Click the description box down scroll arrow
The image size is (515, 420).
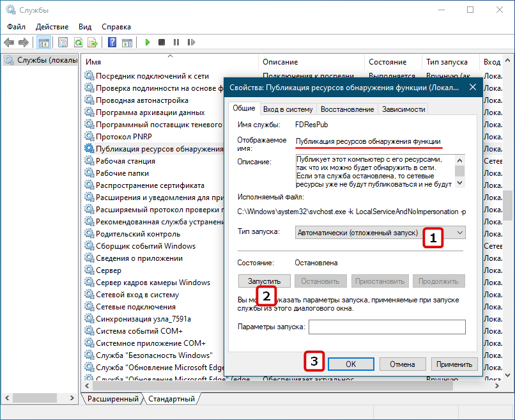click(x=460, y=183)
